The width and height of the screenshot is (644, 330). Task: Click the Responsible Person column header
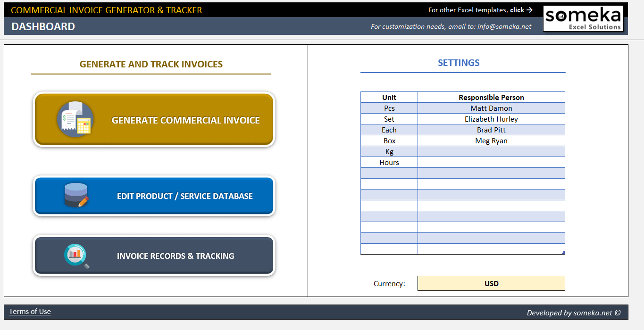tap(491, 97)
